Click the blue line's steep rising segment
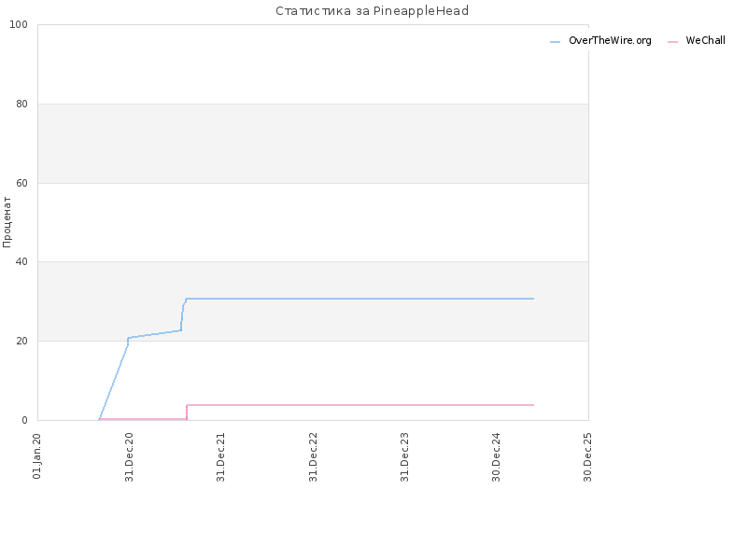 click(113, 381)
